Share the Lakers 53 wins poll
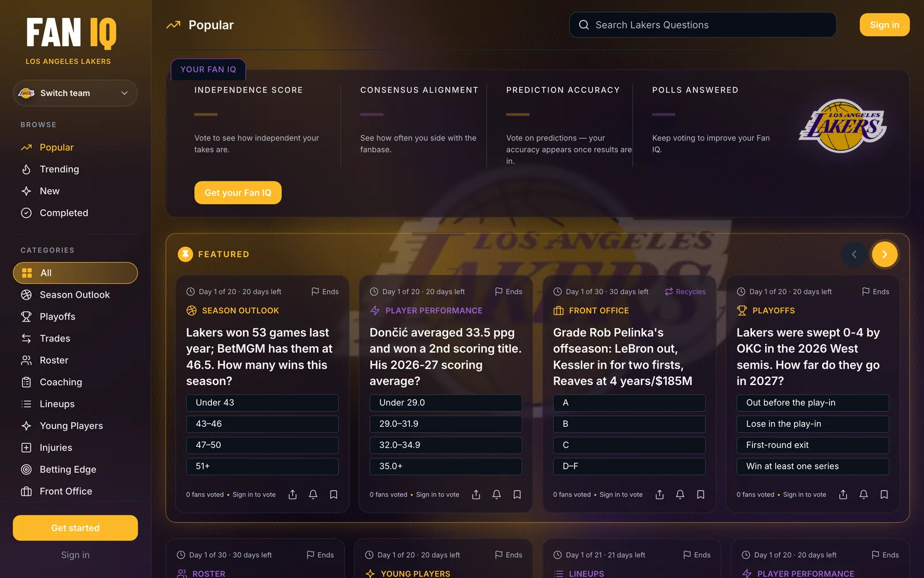The image size is (924, 578). [x=293, y=494]
